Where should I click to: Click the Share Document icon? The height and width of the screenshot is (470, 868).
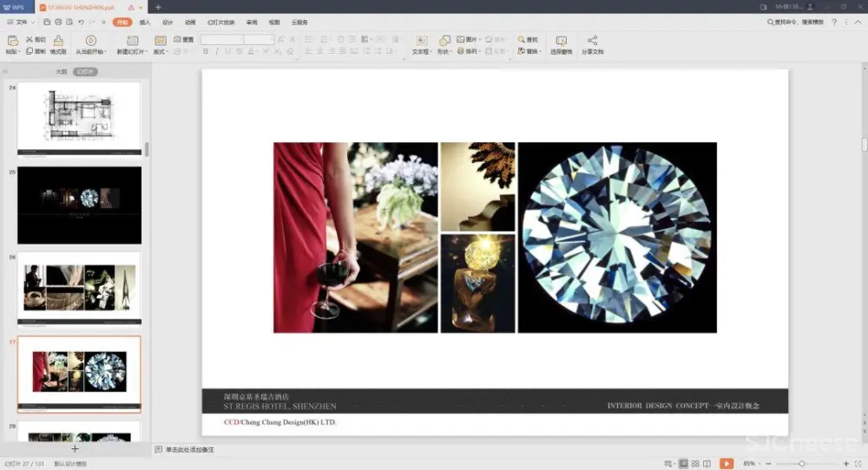(x=592, y=41)
